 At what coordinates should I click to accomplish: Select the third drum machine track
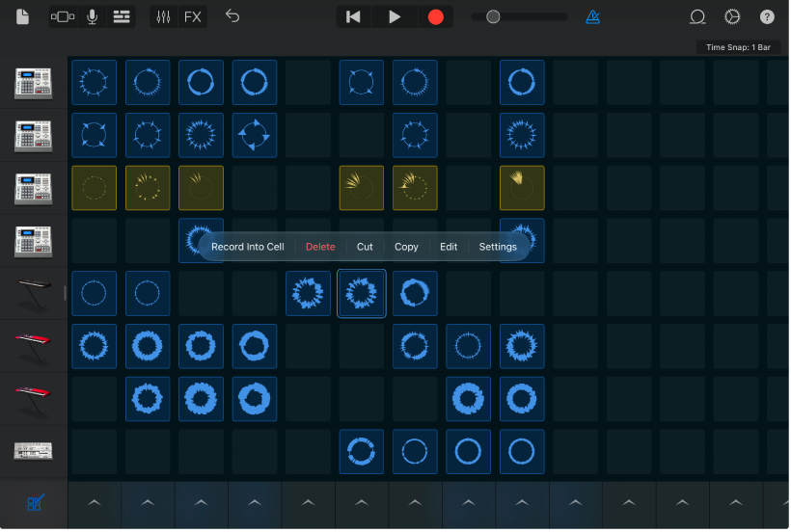point(34,188)
